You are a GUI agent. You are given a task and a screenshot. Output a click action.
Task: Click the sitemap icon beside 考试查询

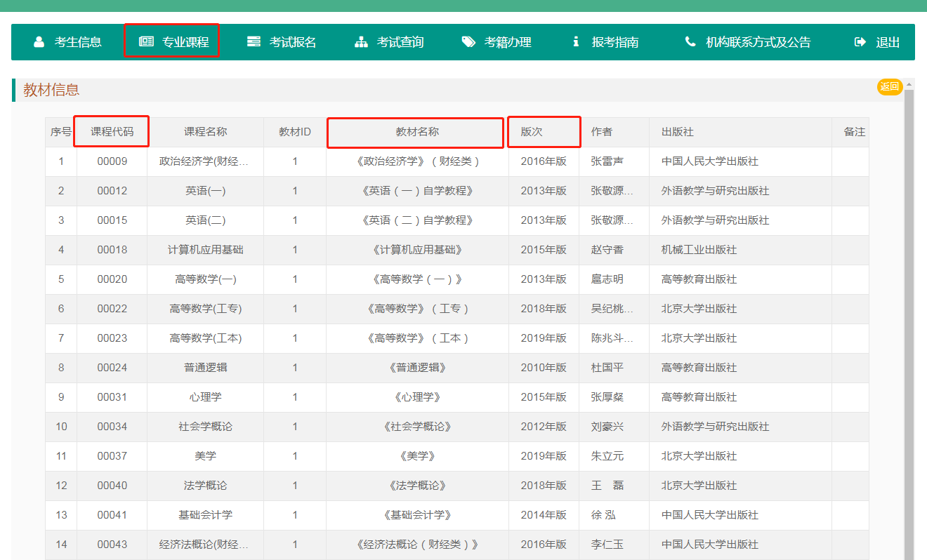(361, 42)
